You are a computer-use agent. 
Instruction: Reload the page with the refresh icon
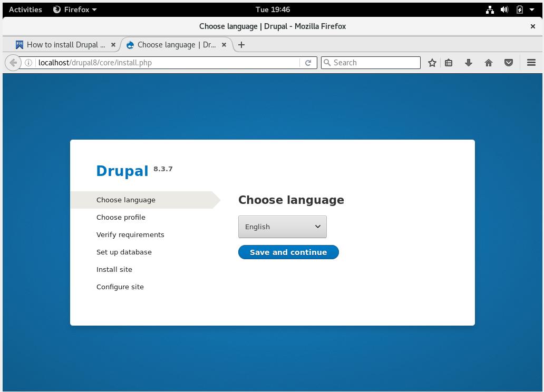coord(308,63)
